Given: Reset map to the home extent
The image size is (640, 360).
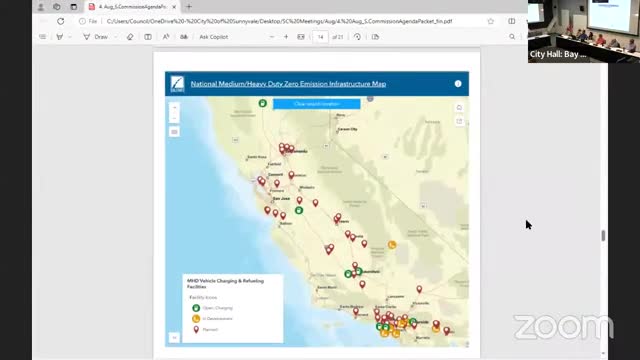Looking at the screenshot, I should pos(459,108).
